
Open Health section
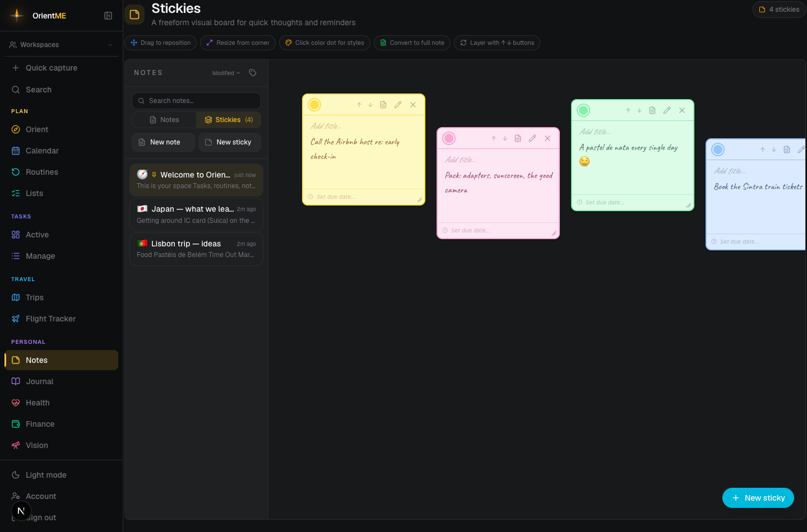(x=61, y=403)
